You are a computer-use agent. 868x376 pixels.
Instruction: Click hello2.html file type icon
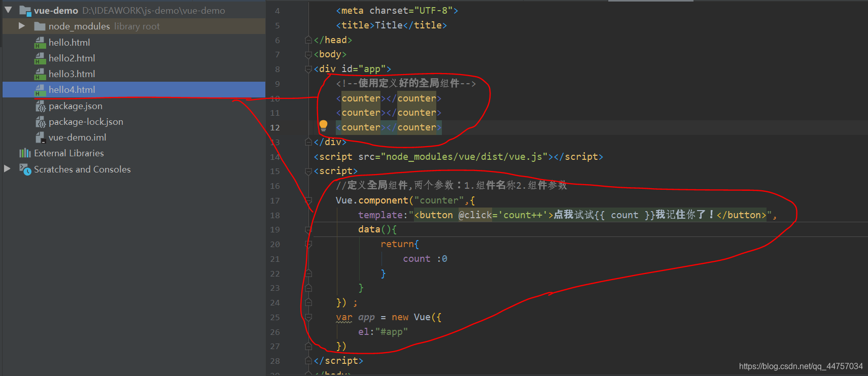(40, 58)
